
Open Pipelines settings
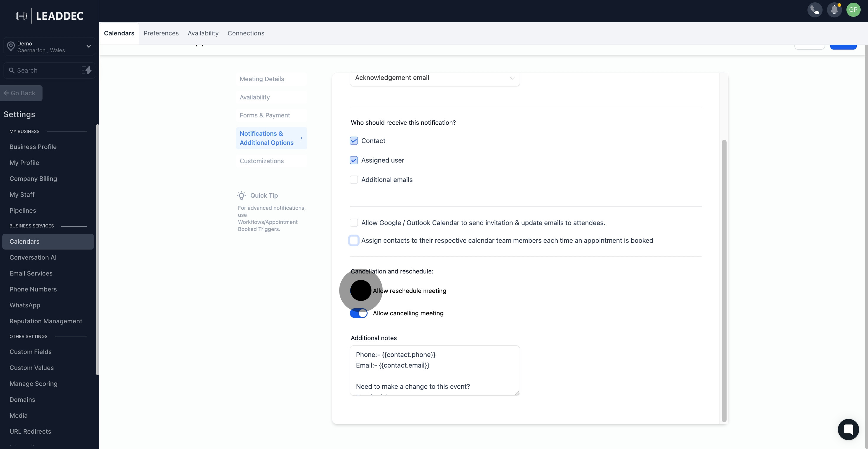point(22,211)
